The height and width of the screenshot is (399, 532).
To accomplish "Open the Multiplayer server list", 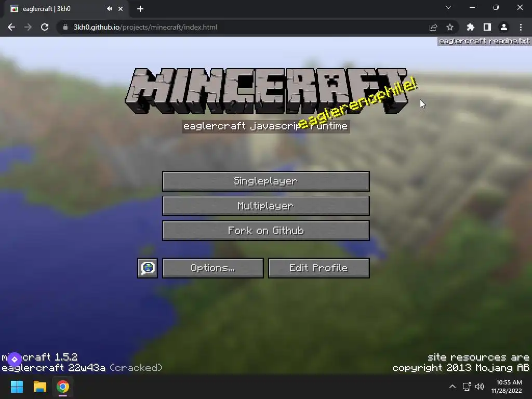I will [x=265, y=206].
